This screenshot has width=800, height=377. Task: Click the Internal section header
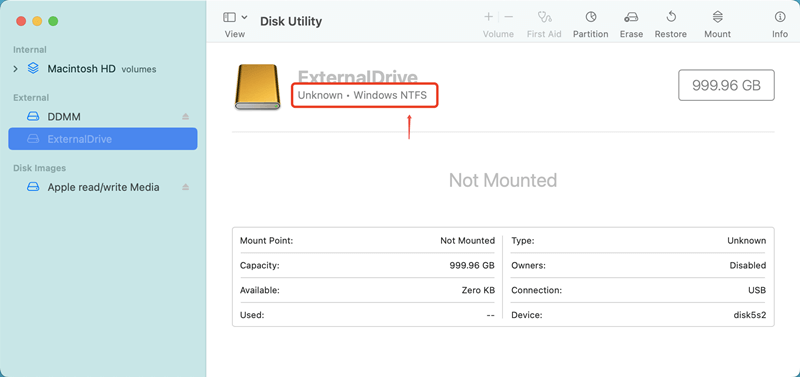[x=30, y=49]
